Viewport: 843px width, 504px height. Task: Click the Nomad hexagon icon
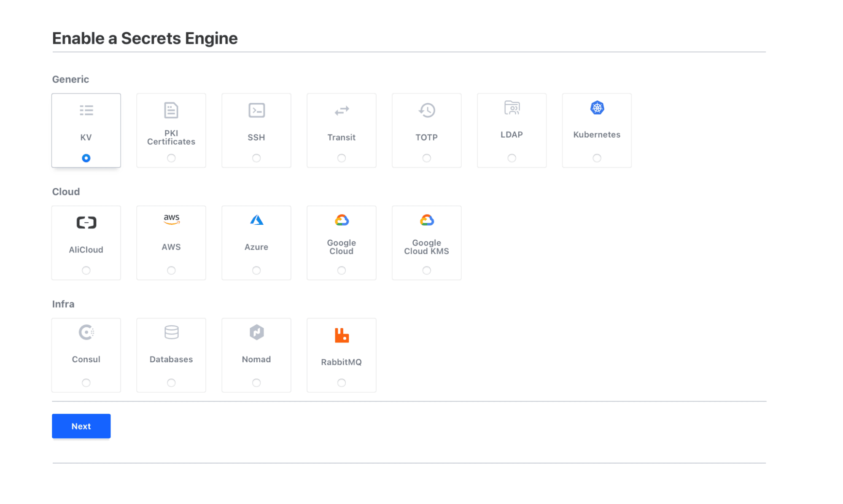point(256,332)
